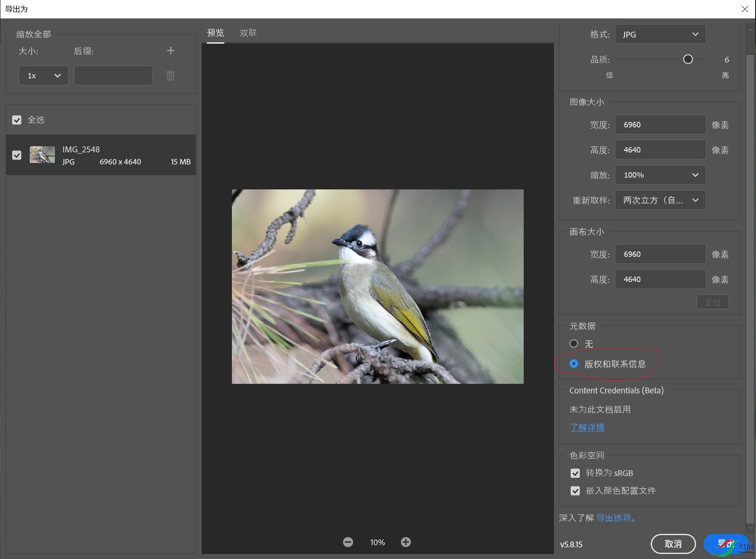
Task: Uncheck the IMG_2548 file checkbox
Action: tap(17, 155)
